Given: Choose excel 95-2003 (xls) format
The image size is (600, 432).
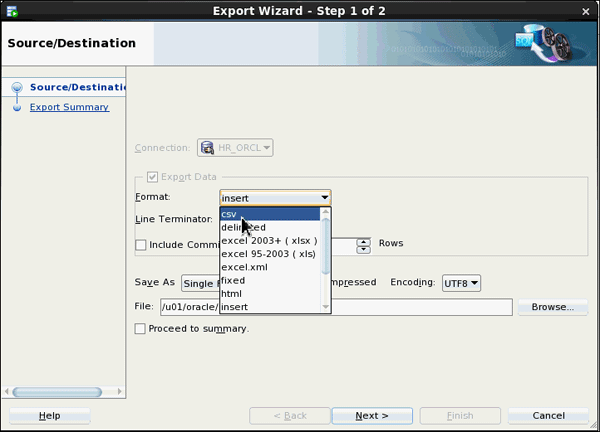Looking at the screenshot, I should click(x=270, y=254).
